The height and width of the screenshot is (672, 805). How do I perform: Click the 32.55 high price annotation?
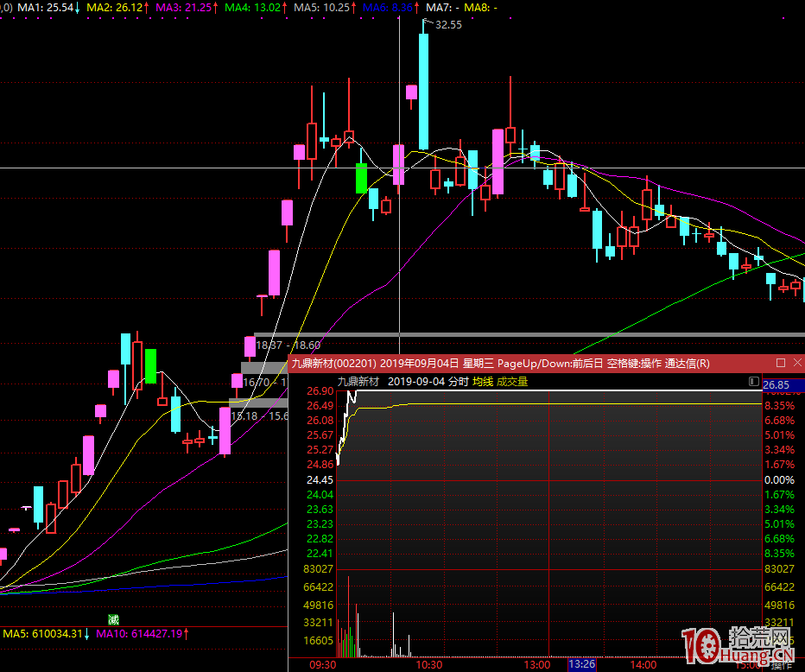[448, 25]
